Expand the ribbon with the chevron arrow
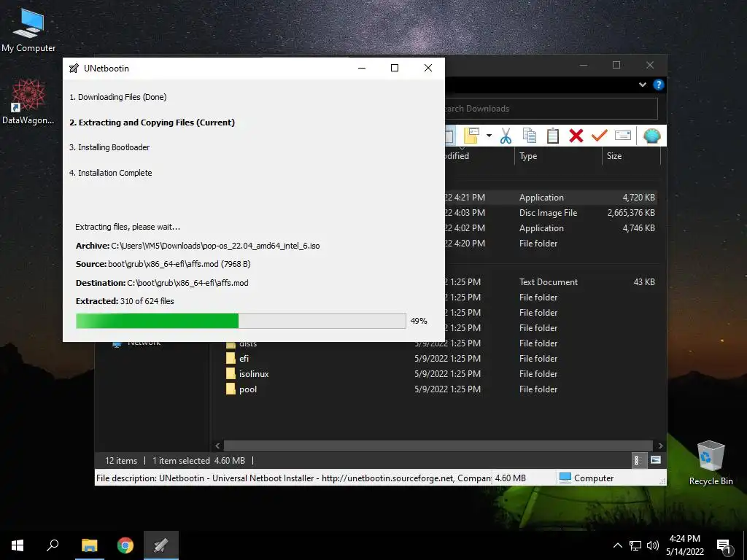The image size is (747, 560). (642, 85)
